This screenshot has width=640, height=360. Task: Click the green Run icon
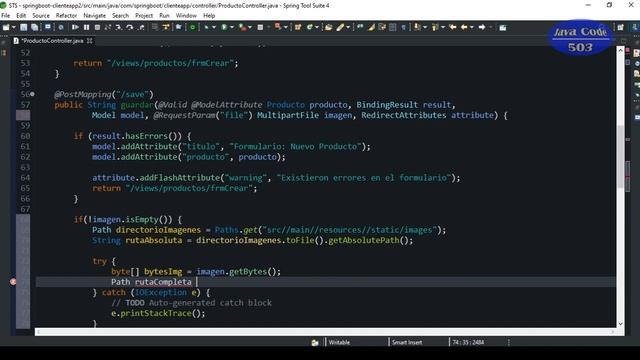(x=224, y=27)
